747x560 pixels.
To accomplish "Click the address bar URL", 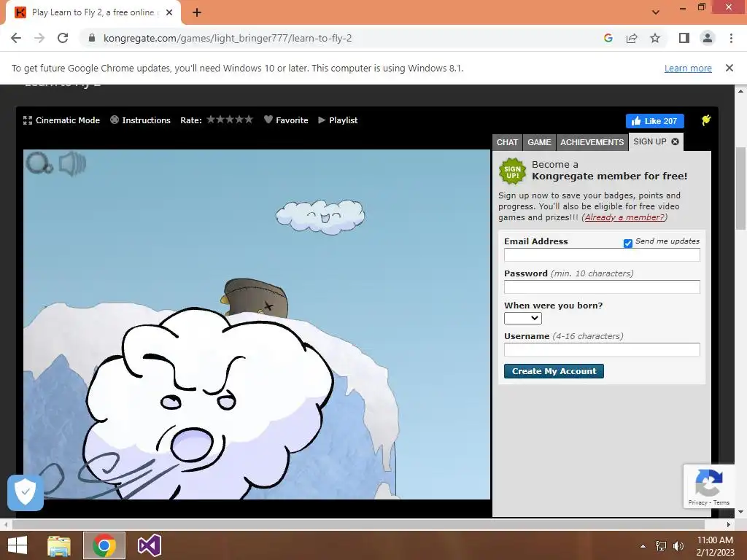I will [x=228, y=38].
